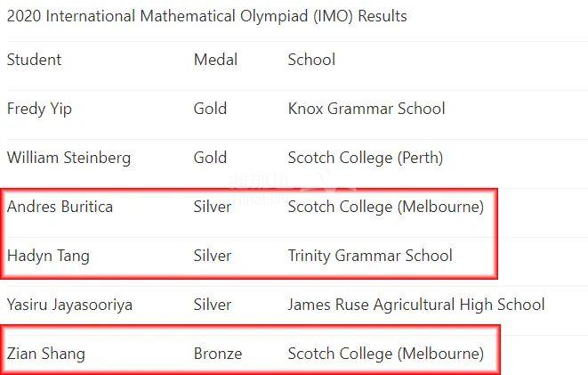588x375 pixels.
Task: Click the name William Steinberg
Action: point(68,158)
